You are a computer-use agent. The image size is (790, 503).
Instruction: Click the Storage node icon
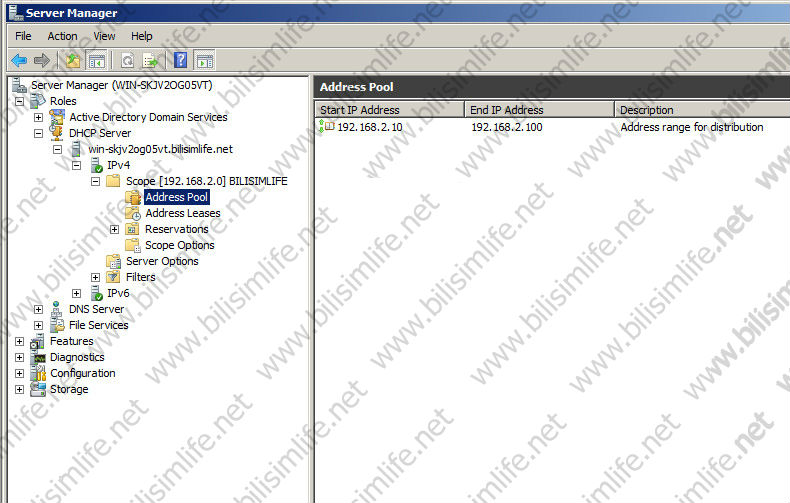[38, 389]
